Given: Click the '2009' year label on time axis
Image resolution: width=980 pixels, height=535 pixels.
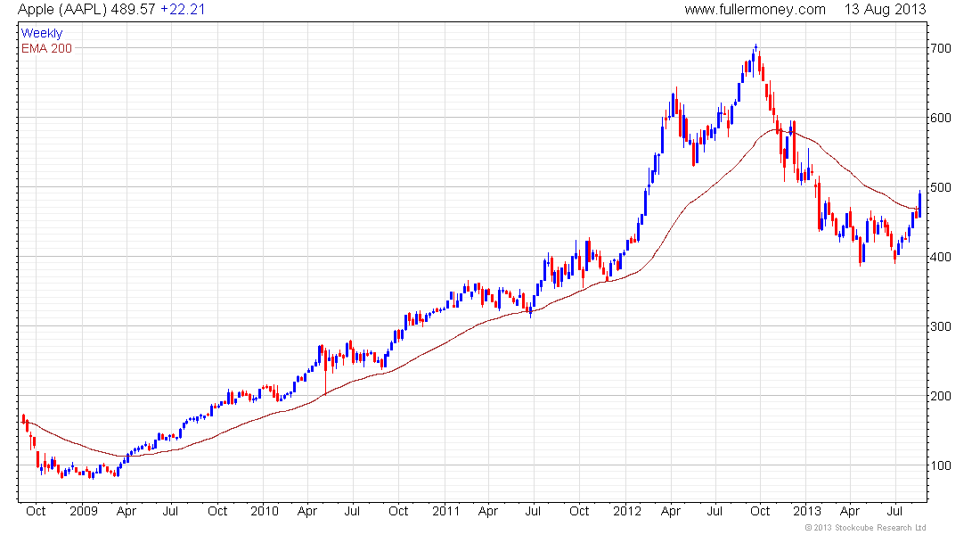Looking at the screenshot, I should [x=83, y=511].
